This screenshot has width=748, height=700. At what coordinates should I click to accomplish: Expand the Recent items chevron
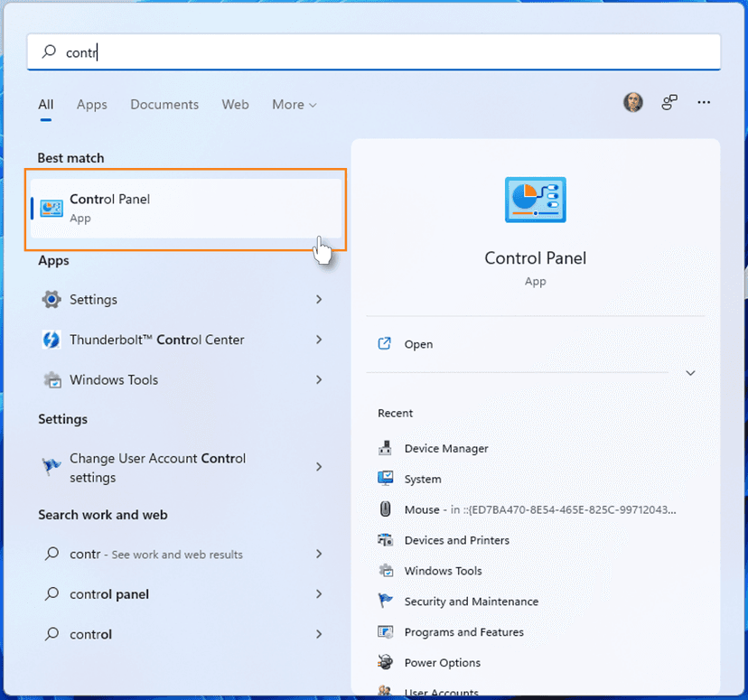(690, 372)
